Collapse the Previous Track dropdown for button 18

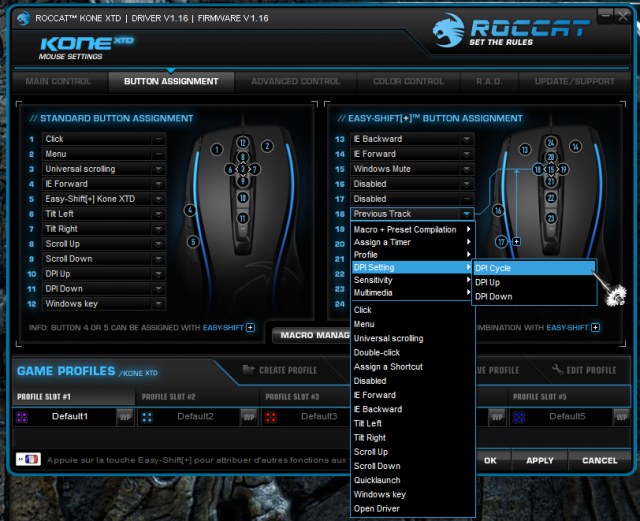click(x=467, y=214)
